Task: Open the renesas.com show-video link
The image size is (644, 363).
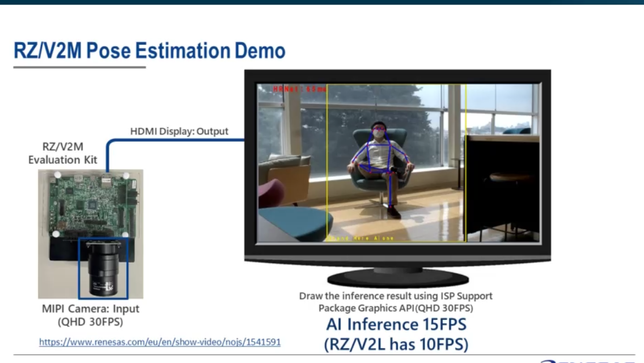Action: pyautogui.click(x=160, y=341)
